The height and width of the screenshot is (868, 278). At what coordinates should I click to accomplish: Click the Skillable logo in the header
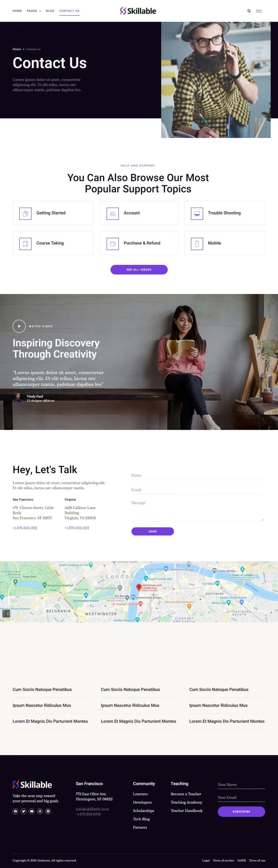coord(138,11)
